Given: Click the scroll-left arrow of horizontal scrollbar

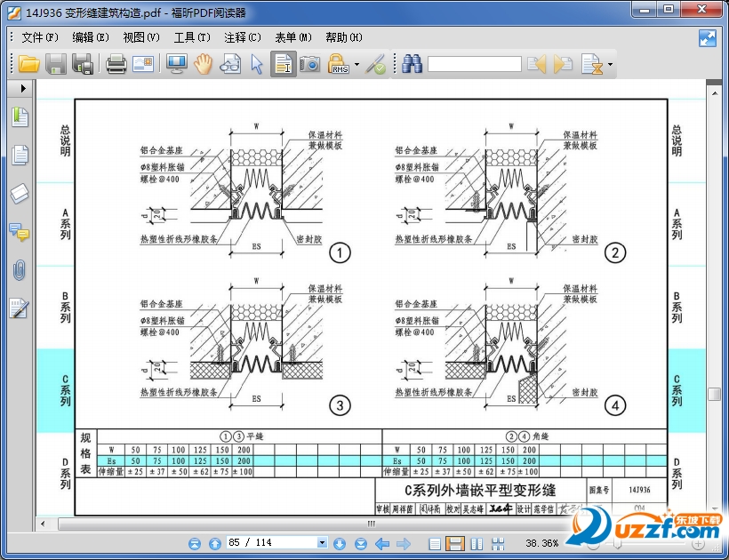Looking at the screenshot, I should tap(43, 524).
